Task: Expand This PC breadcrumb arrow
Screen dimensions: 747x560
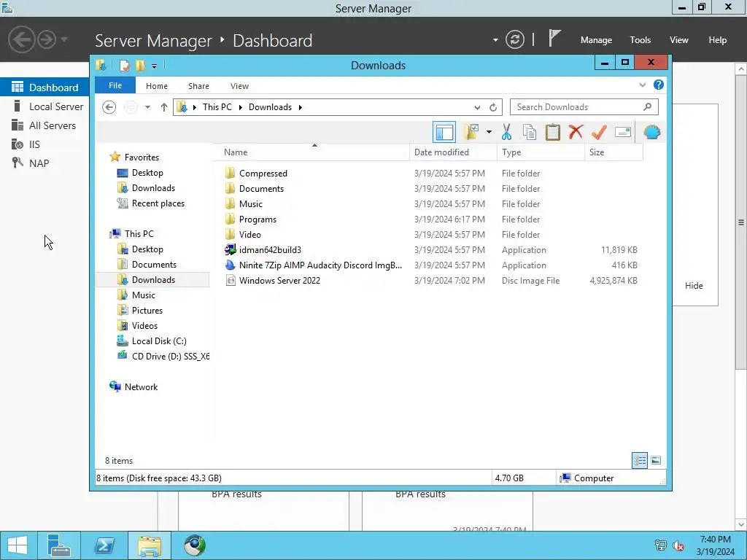Action: (x=240, y=107)
